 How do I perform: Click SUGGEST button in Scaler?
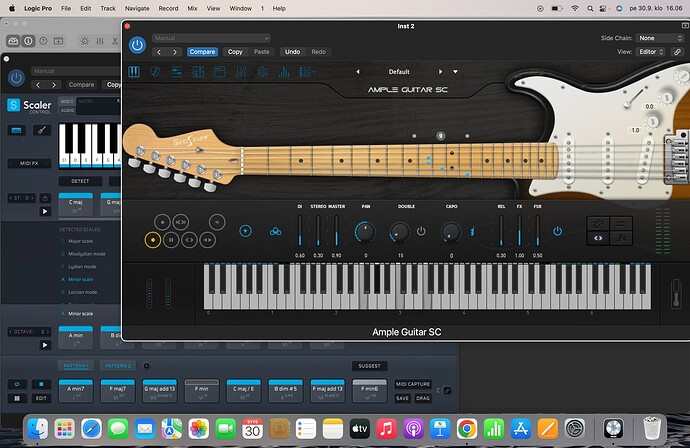point(369,366)
